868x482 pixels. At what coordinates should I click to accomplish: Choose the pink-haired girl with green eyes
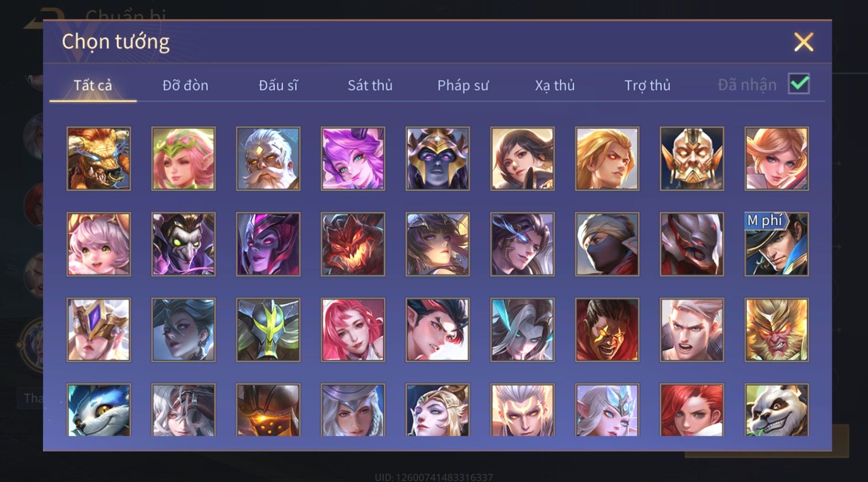[99, 244]
